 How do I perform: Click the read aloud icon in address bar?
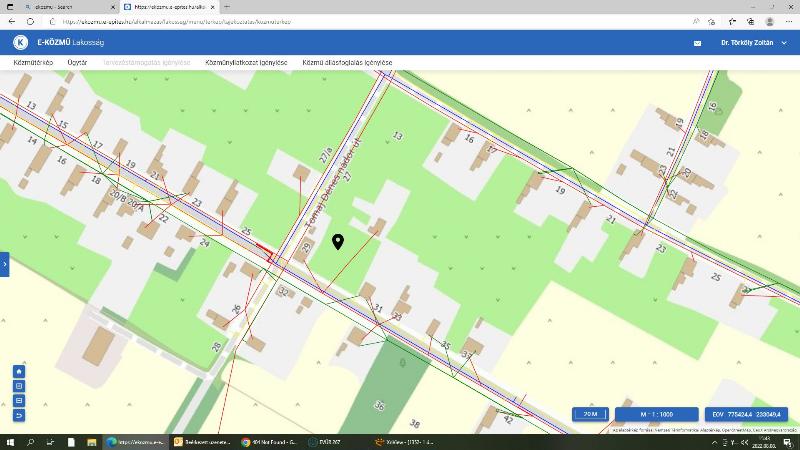click(x=696, y=22)
